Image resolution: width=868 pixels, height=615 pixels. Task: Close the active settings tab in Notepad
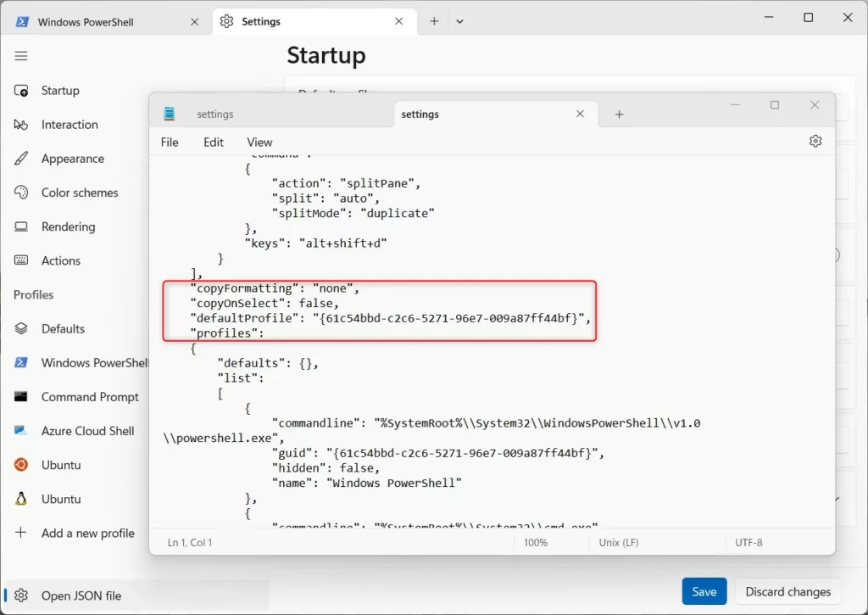(580, 114)
